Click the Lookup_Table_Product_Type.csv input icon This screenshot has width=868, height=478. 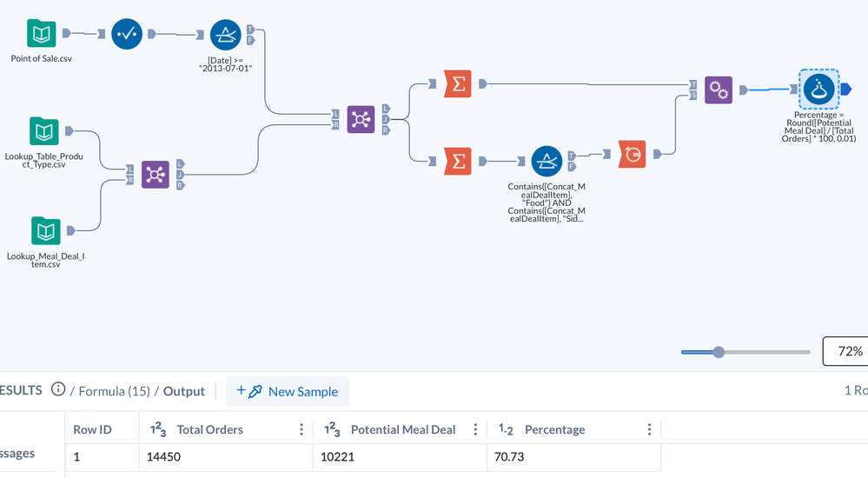coord(43,131)
